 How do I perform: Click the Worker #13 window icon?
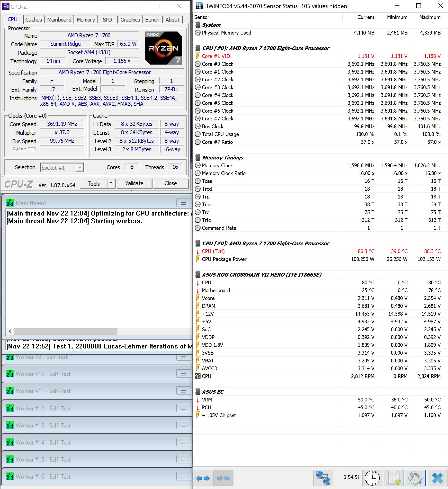pyautogui.click(x=10, y=425)
